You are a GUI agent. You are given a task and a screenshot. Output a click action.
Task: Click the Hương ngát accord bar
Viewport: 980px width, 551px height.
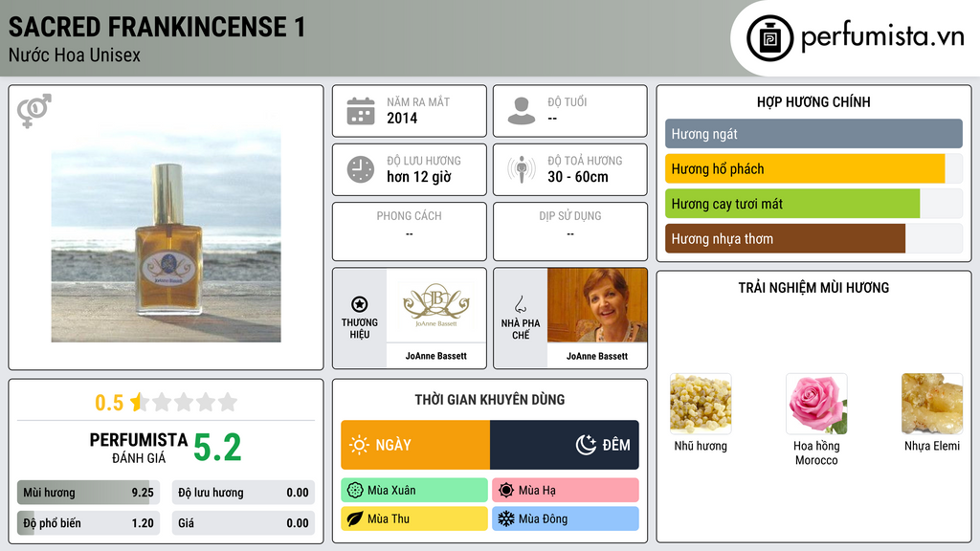pyautogui.click(x=813, y=134)
